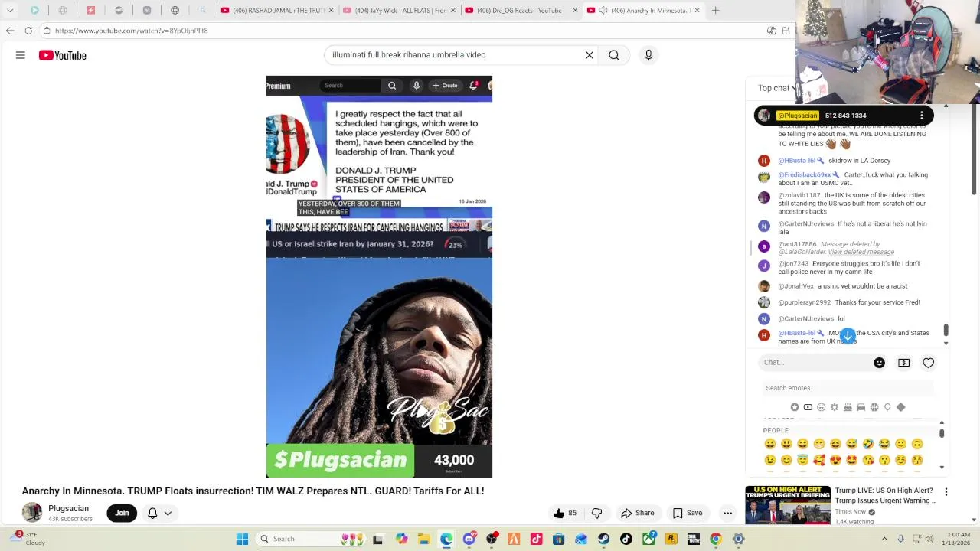The image size is (980, 551).
Task: Clear the YouTube search query
Action: 590,55
